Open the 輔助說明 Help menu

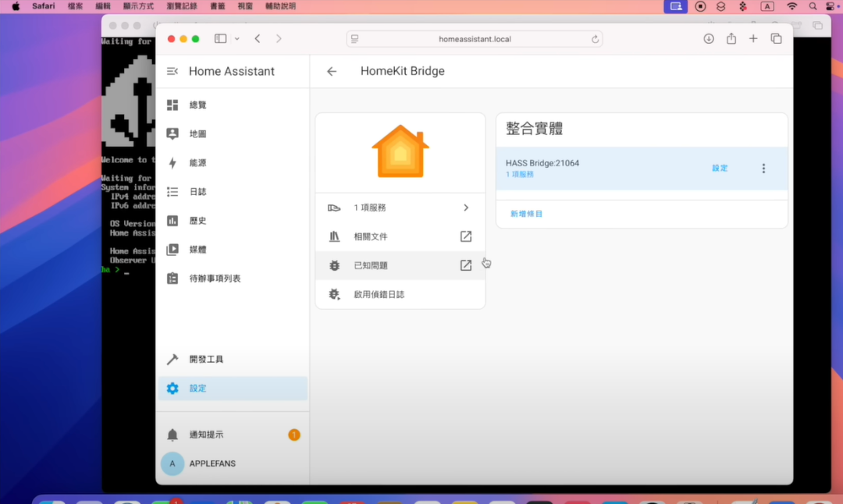click(x=281, y=6)
